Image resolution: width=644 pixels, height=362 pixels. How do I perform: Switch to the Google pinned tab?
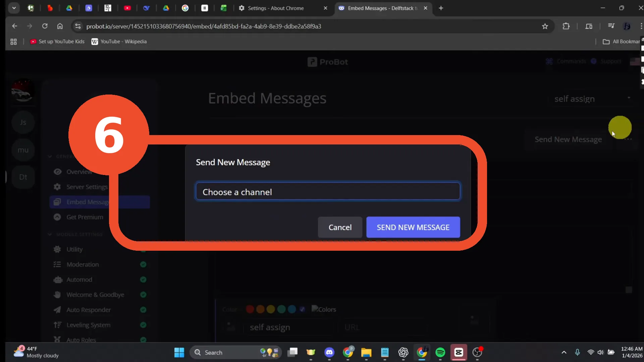[185, 8]
